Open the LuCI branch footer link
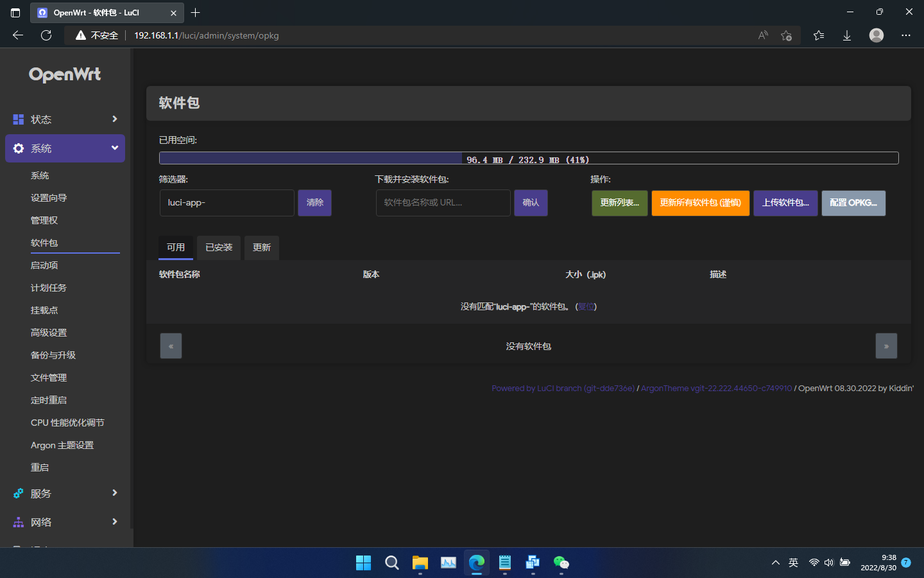 (563, 389)
